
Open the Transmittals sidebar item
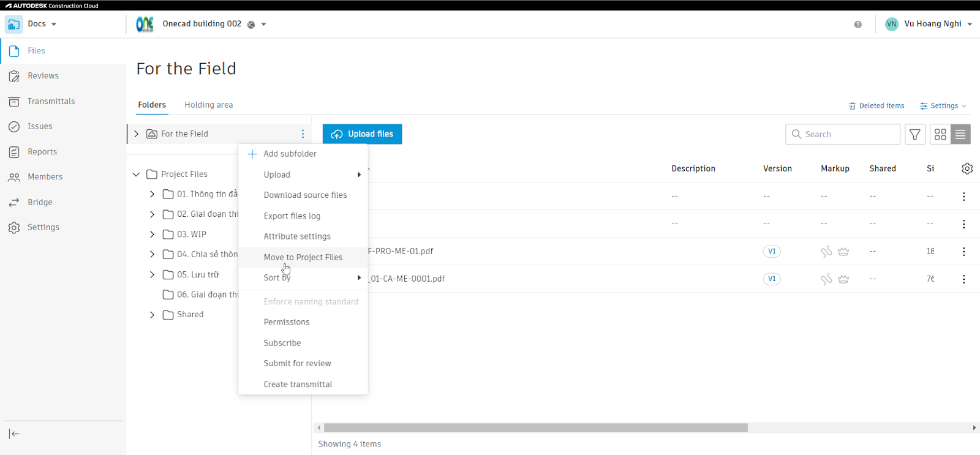51,101
